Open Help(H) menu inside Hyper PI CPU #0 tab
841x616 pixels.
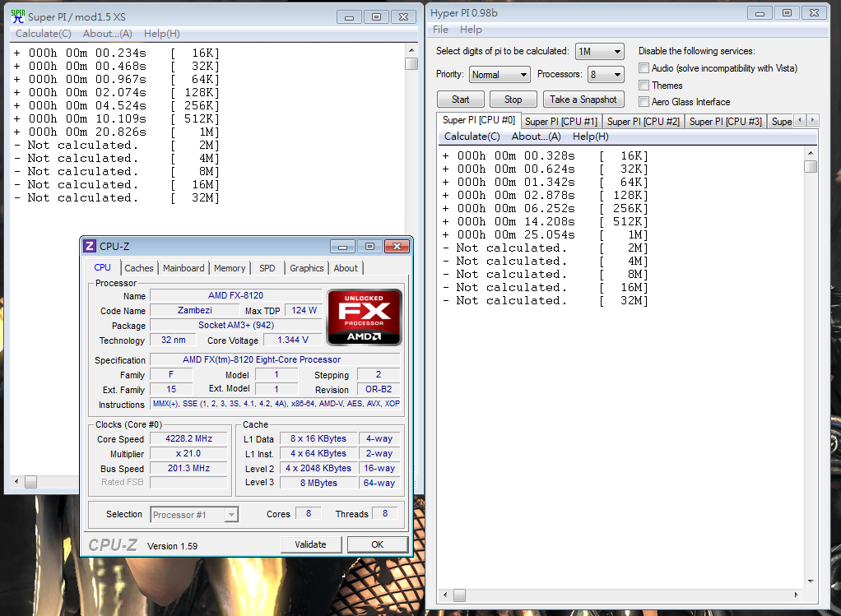tap(591, 137)
